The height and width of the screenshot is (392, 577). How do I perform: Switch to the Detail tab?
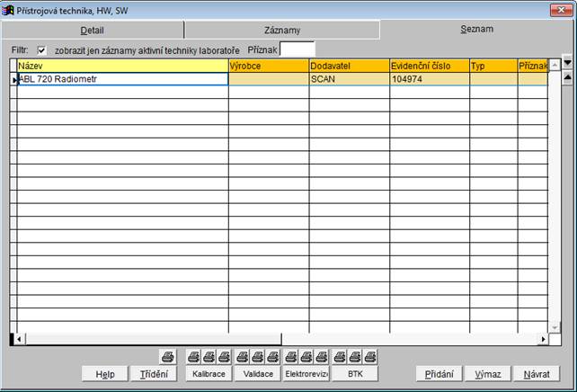pos(92,31)
